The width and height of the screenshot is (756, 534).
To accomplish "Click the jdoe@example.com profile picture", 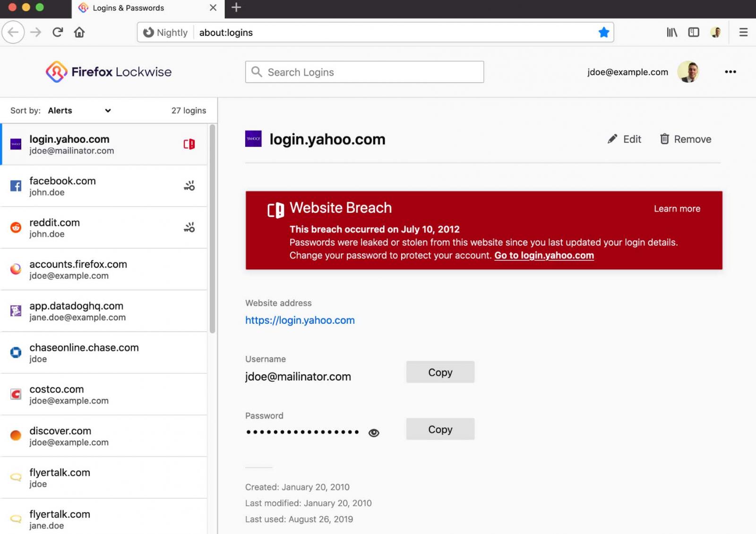I will (x=688, y=72).
